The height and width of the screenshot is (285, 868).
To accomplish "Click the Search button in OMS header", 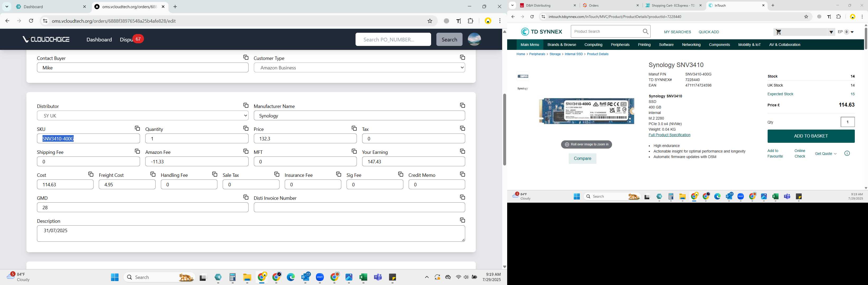I will coord(449,39).
